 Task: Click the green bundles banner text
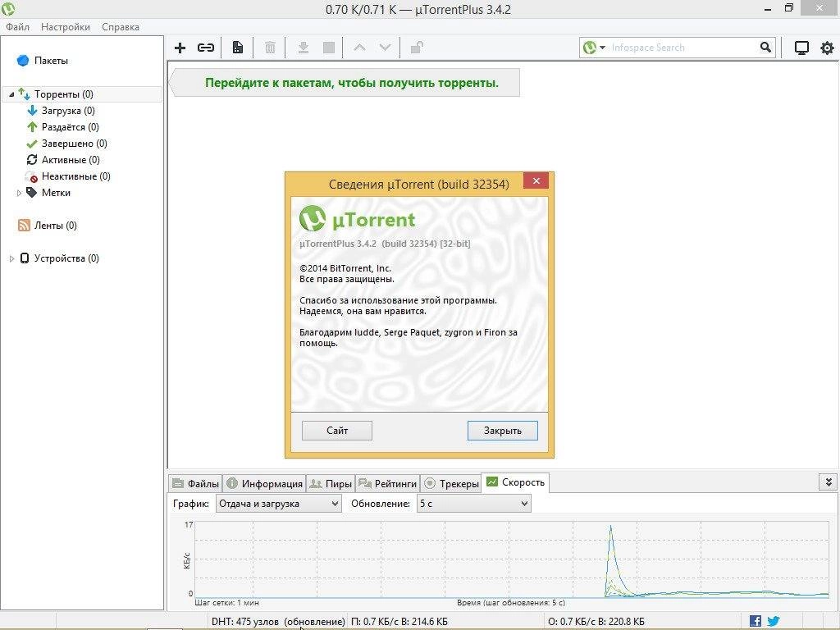point(351,83)
